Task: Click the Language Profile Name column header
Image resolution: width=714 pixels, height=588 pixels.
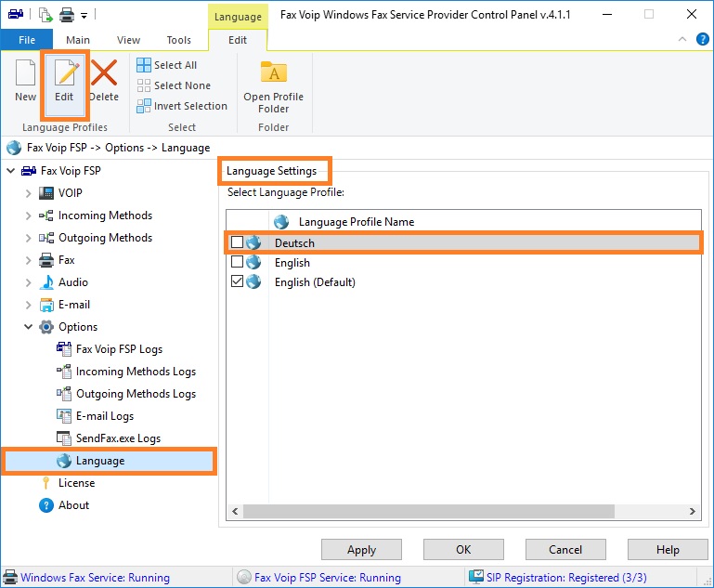Action: point(357,222)
